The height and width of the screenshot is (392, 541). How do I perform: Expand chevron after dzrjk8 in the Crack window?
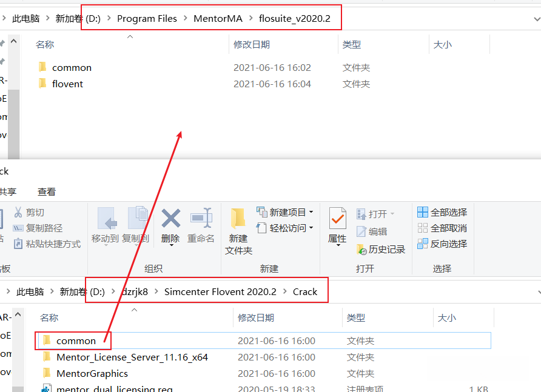click(156, 291)
